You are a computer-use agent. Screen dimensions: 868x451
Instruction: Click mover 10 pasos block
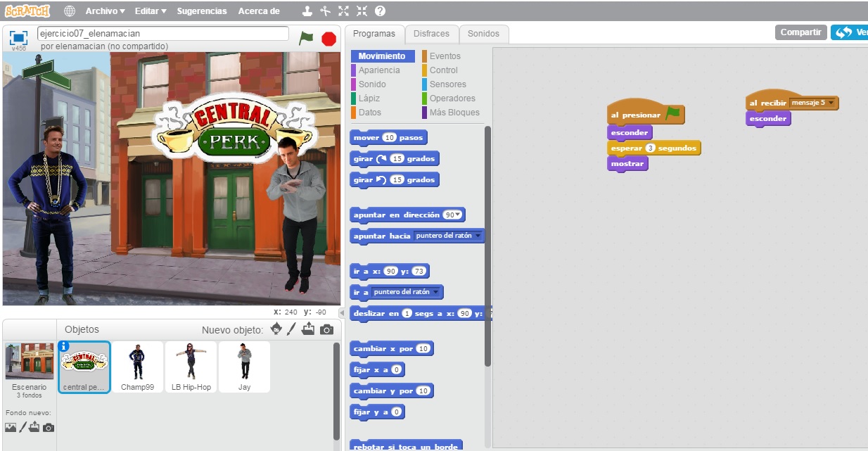click(388, 138)
